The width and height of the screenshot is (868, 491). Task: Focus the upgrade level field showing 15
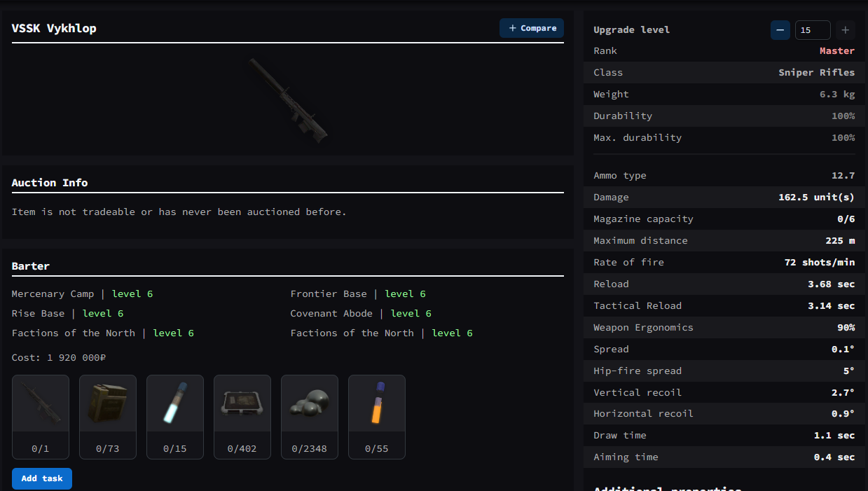(x=813, y=30)
